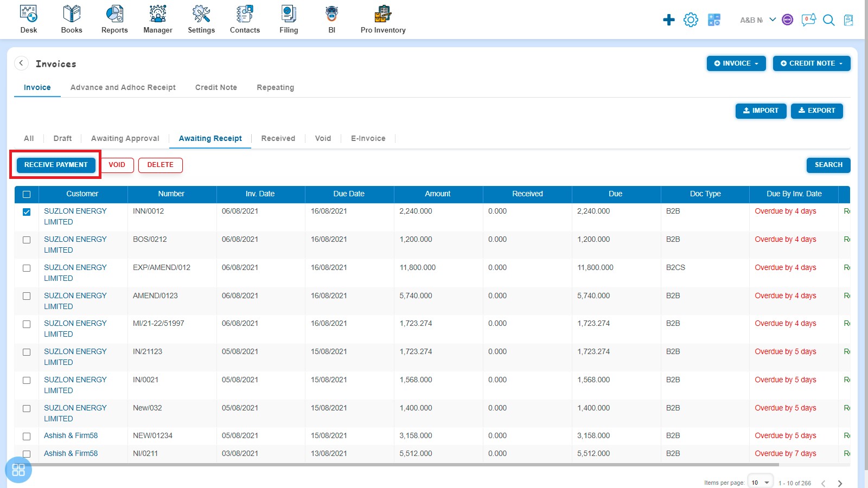Check the New/032 invoice checkbox
The height and width of the screenshot is (488, 868).
[27, 408]
